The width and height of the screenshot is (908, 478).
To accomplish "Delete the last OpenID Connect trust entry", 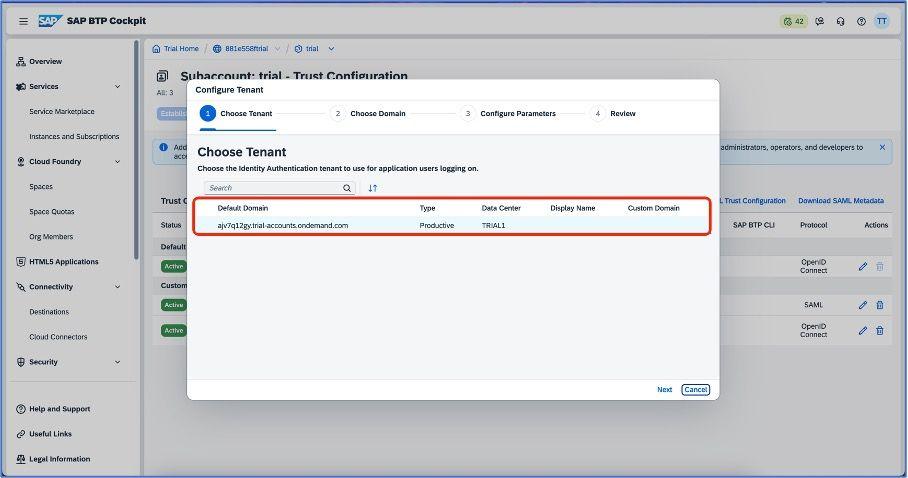I will (880, 330).
